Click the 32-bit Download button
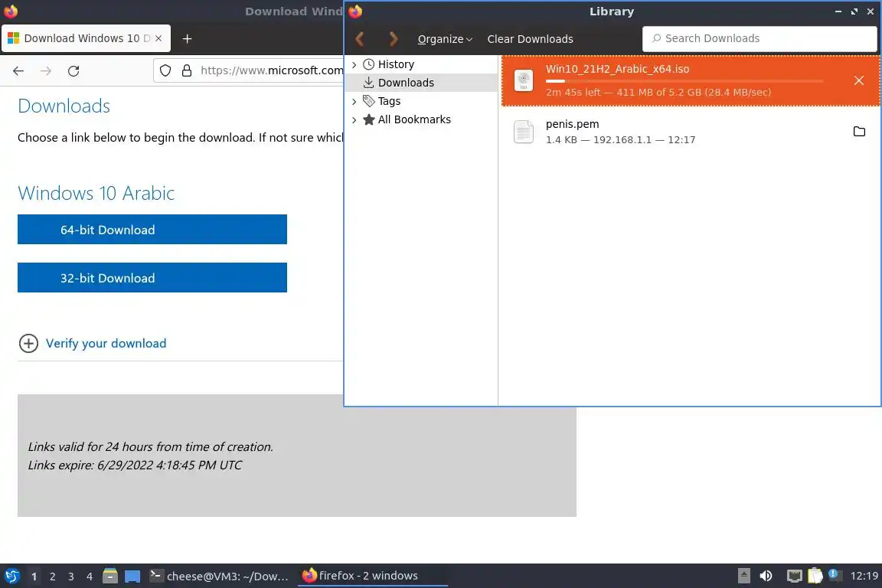The image size is (882, 588). [x=152, y=277]
